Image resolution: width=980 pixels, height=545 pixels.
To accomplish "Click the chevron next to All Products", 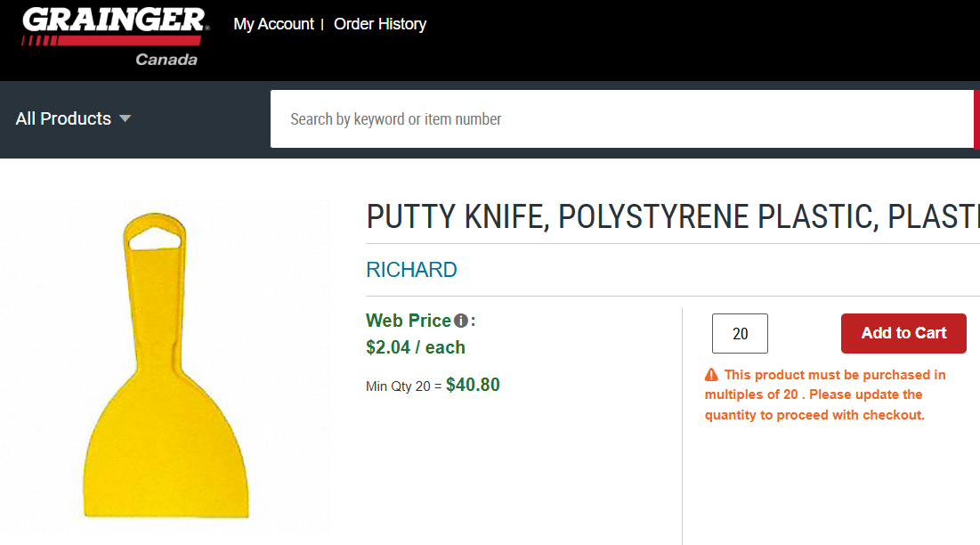I will [126, 118].
